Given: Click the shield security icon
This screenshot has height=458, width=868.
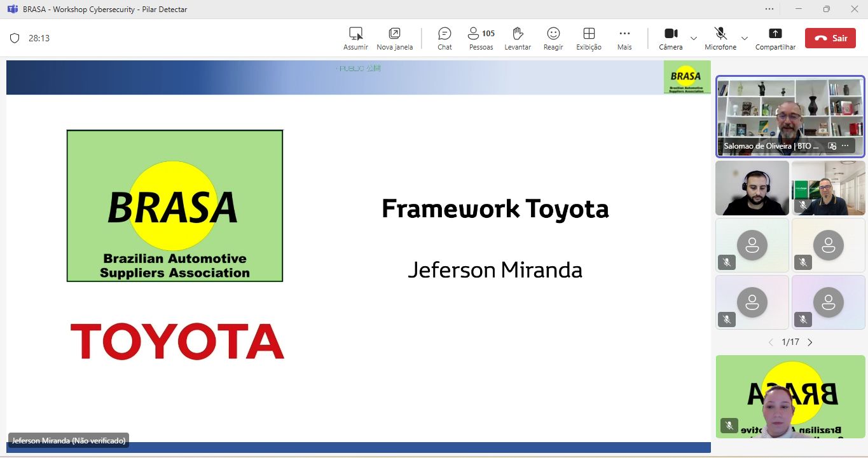Looking at the screenshot, I should pyautogui.click(x=15, y=38).
